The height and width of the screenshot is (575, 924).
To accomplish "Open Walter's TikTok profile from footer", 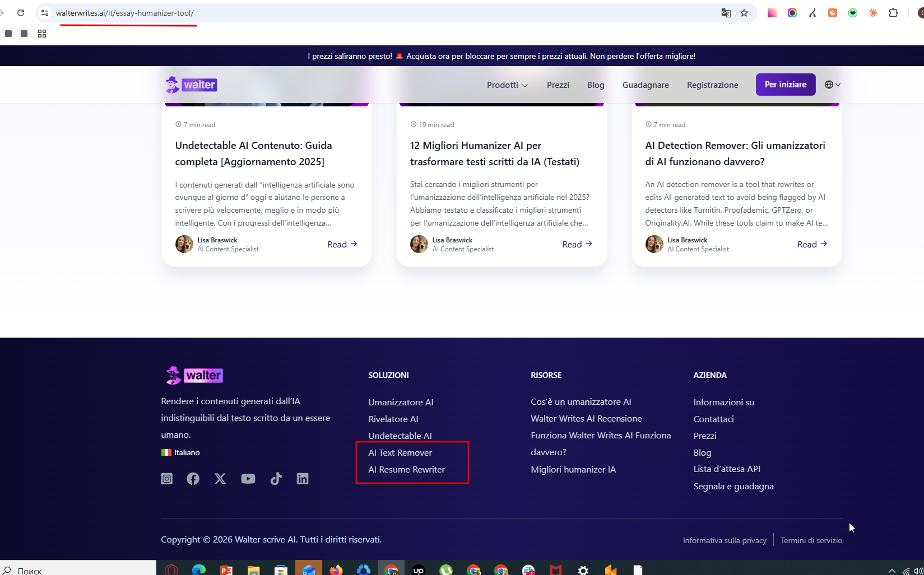I will [276, 479].
